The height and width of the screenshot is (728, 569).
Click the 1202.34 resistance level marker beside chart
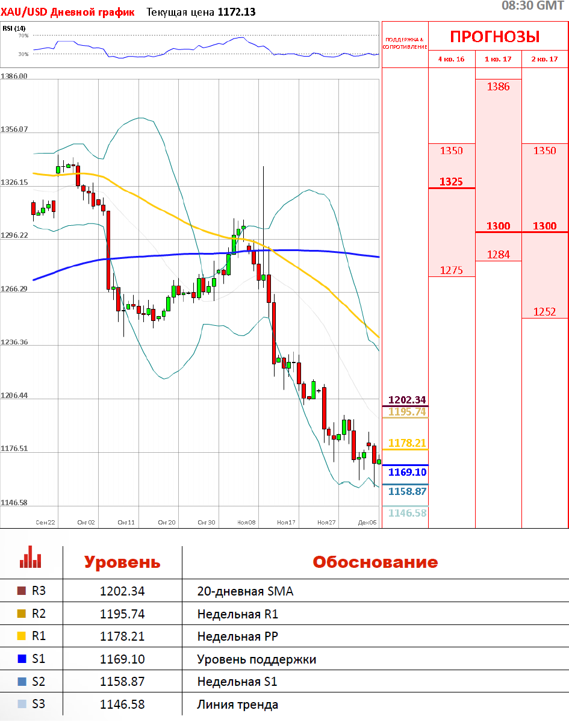coord(407,400)
